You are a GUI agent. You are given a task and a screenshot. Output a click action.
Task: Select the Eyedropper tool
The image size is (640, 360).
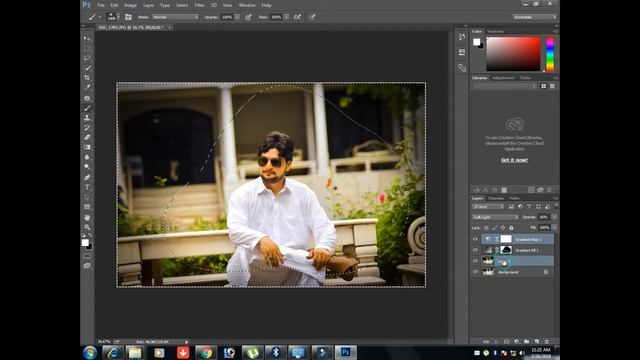(x=87, y=87)
